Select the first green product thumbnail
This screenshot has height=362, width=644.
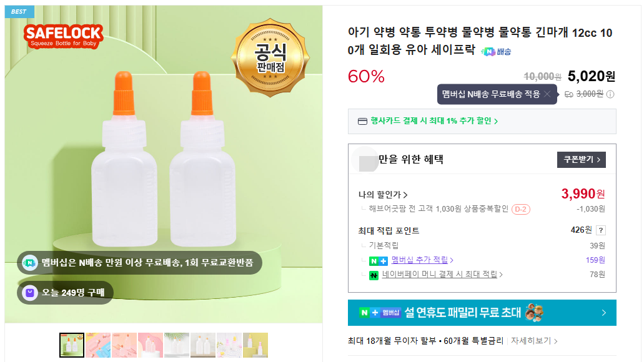click(x=72, y=345)
